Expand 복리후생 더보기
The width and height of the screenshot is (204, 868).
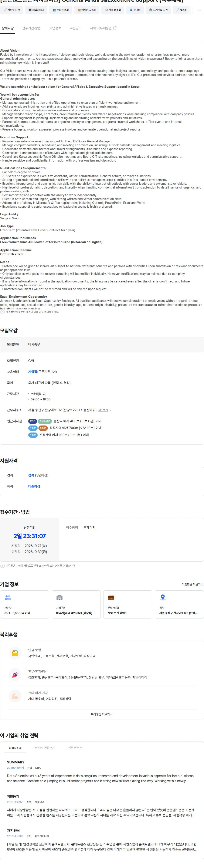pos(102,714)
